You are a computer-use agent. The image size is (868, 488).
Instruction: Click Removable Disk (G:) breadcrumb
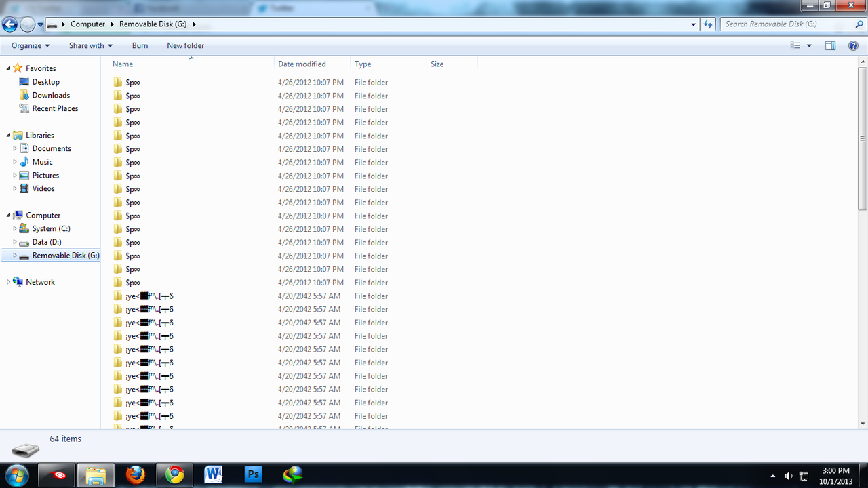(153, 24)
